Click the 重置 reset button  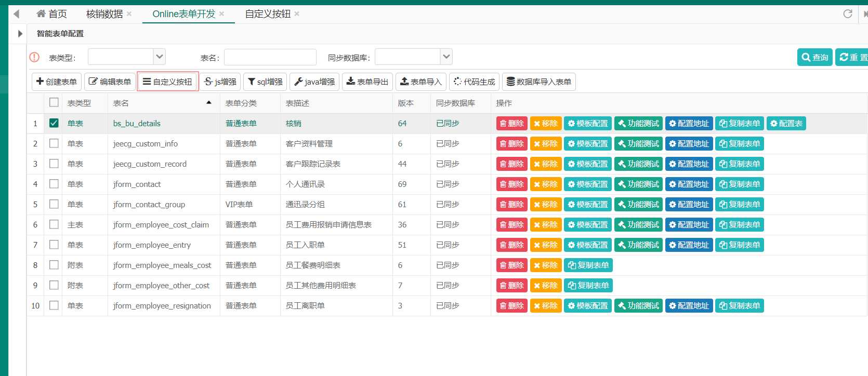click(x=852, y=57)
